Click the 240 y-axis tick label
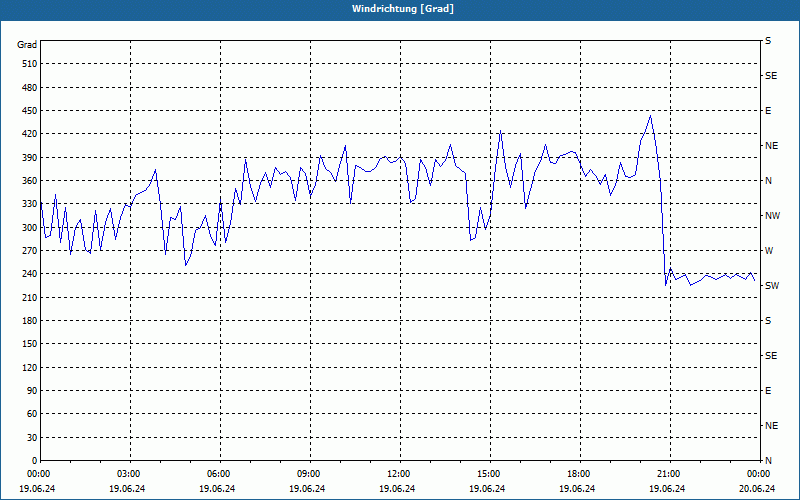Viewport: 800px width, 500px height. [30, 274]
